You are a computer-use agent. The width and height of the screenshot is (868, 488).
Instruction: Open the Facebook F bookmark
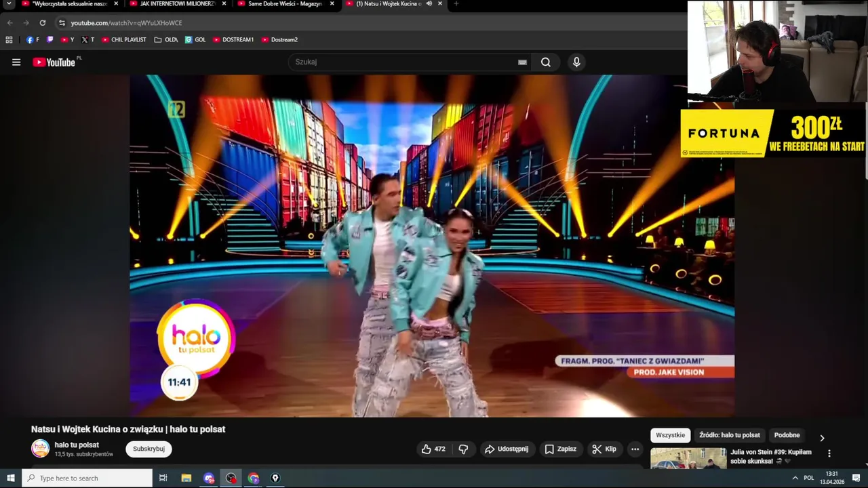[x=33, y=40]
